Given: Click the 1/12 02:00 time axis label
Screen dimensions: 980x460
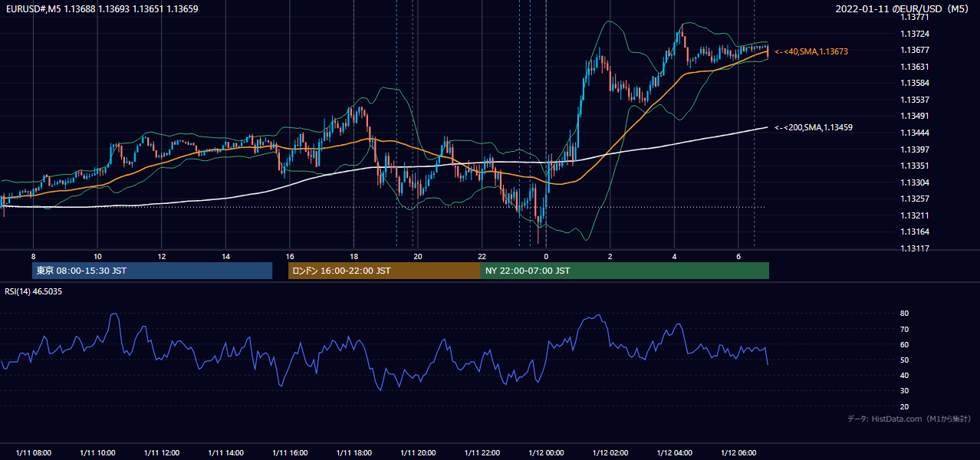Looking at the screenshot, I should pos(610,453).
